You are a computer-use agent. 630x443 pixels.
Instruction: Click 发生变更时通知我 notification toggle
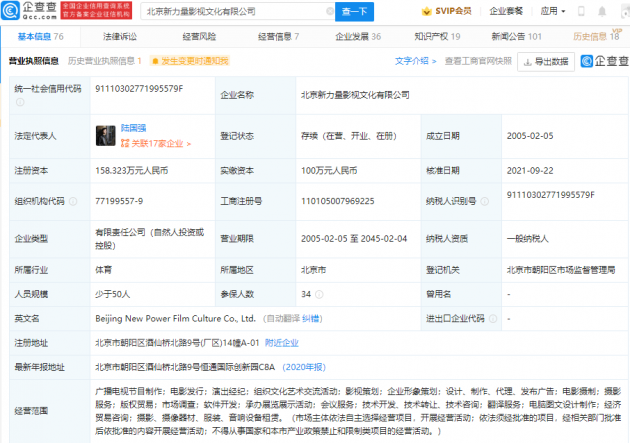point(190,61)
